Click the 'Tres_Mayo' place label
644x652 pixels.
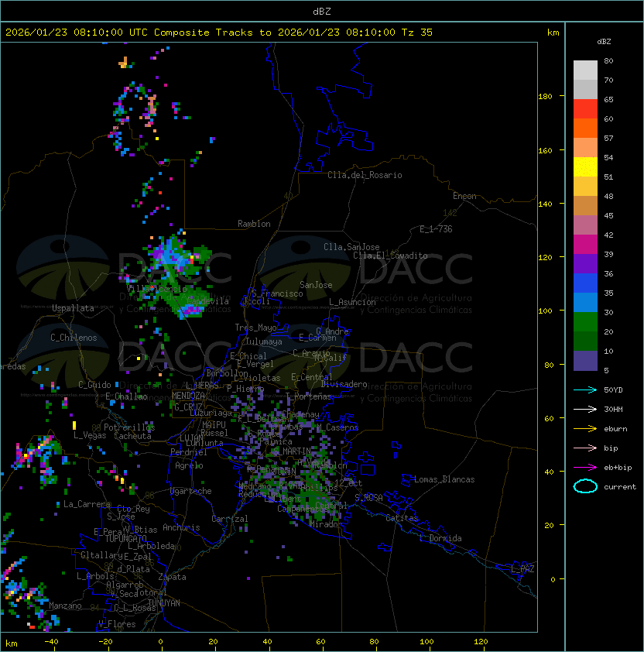coord(255,328)
